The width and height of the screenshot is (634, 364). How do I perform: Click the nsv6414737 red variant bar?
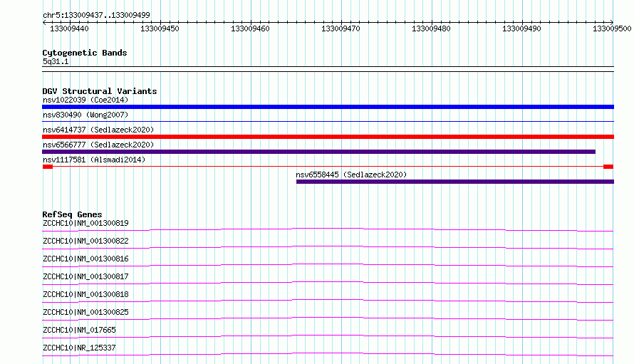pyautogui.click(x=328, y=137)
